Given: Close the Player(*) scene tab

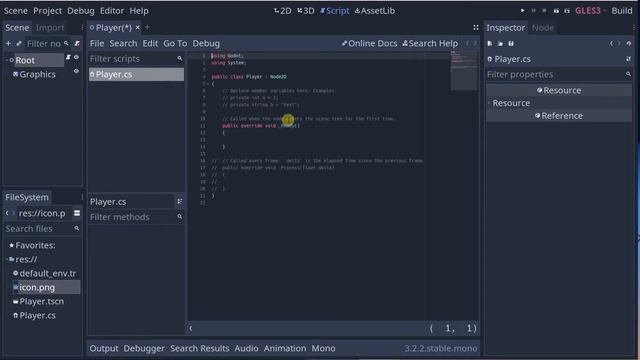Looking at the screenshot, I should click(138, 27).
